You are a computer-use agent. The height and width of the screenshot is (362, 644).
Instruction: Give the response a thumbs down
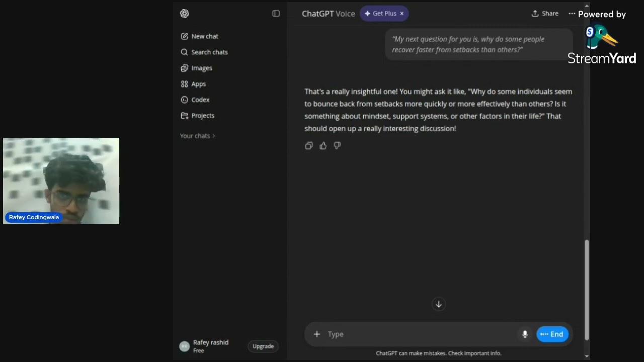pos(337,146)
